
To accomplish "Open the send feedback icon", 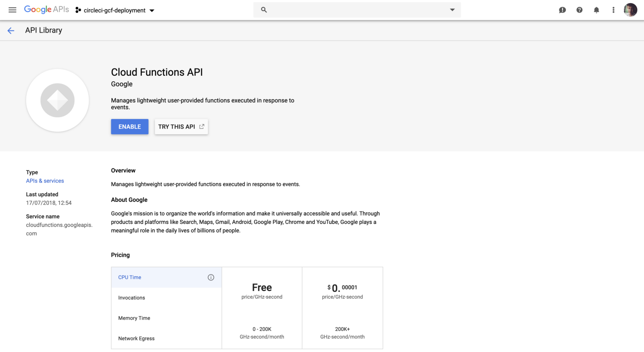I will click(x=562, y=10).
